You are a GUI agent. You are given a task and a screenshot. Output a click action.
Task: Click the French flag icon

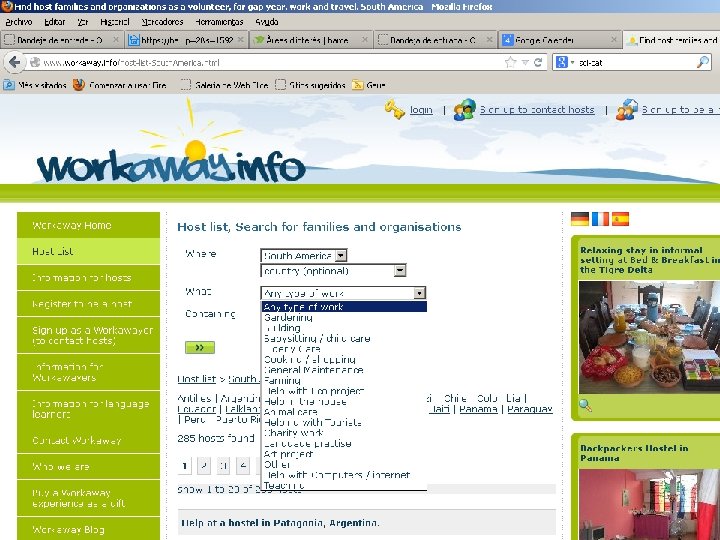600,219
